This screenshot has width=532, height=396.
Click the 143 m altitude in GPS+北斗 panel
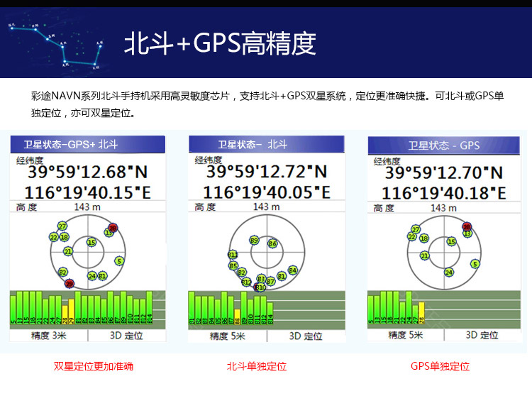87,207
